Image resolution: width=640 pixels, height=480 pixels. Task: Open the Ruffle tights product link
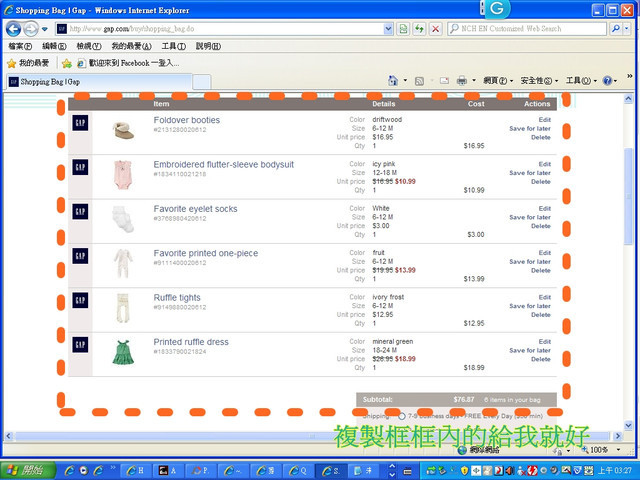(x=177, y=298)
